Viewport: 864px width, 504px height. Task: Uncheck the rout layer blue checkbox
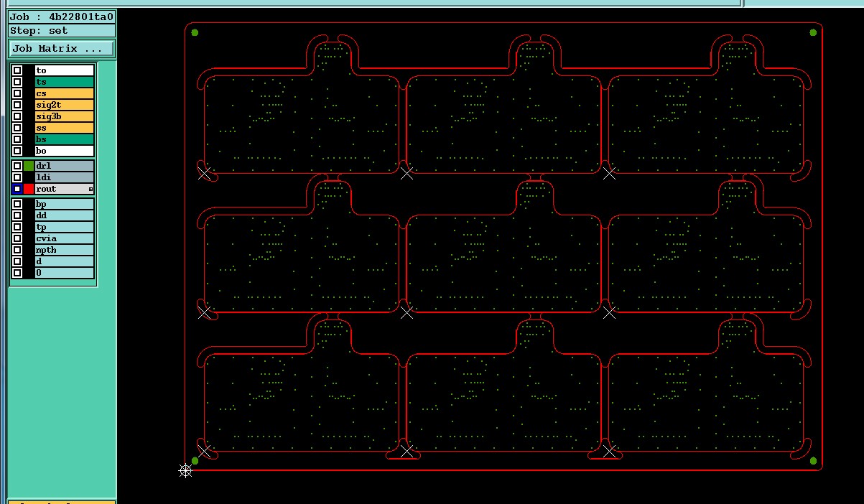17,189
